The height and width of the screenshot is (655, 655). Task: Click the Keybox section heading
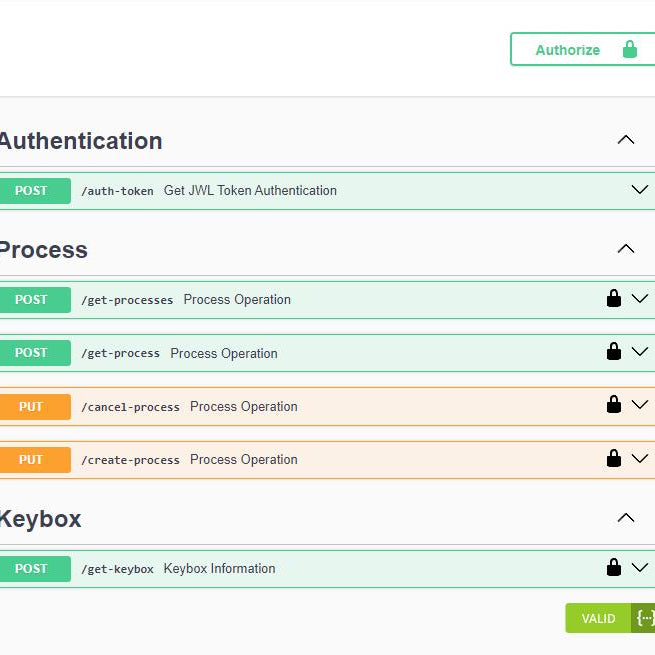pyautogui.click(x=40, y=519)
